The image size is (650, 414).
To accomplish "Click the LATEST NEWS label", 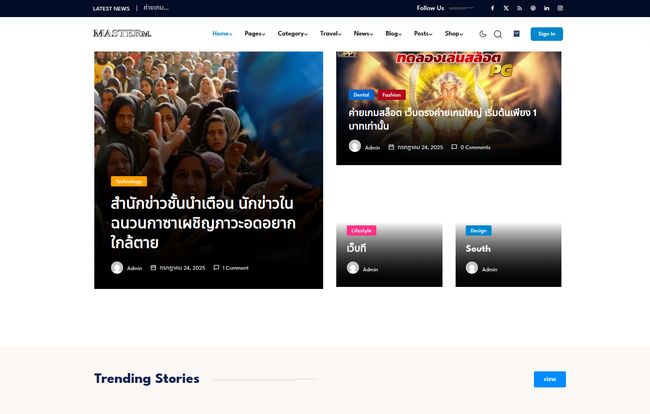I will click(x=111, y=8).
